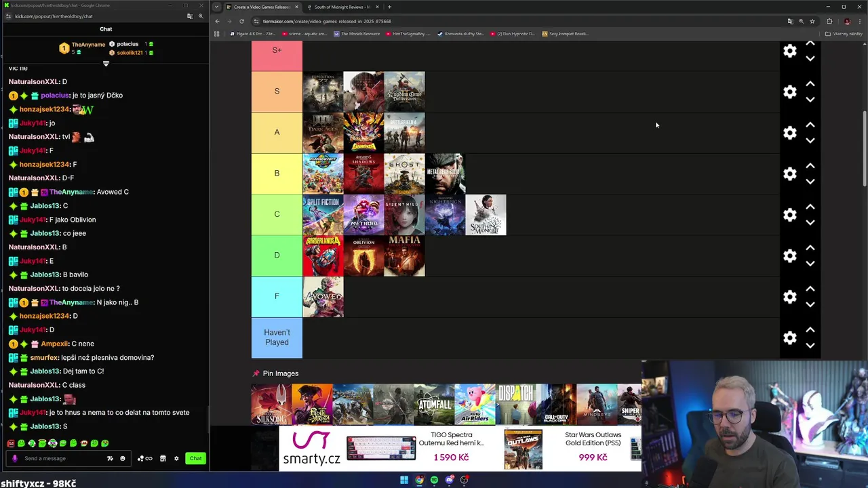Go back in the browser
The width and height of the screenshot is (868, 488).
(217, 21)
